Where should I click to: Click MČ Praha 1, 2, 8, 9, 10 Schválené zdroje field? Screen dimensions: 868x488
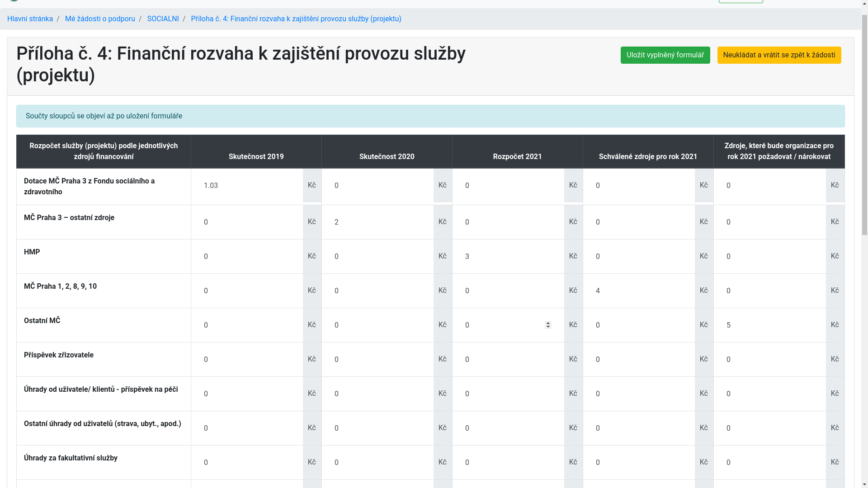coord(639,291)
